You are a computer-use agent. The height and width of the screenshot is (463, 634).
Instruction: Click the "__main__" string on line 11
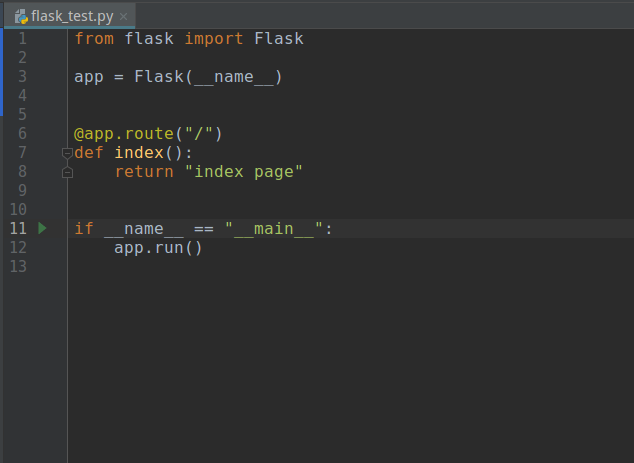pyautogui.click(x=274, y=229)
